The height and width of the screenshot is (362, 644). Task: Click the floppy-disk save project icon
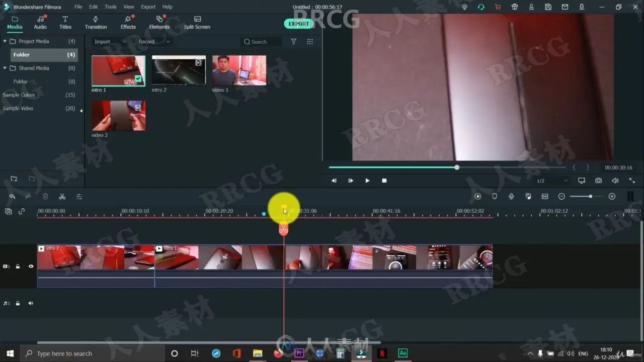pos(548,7)
